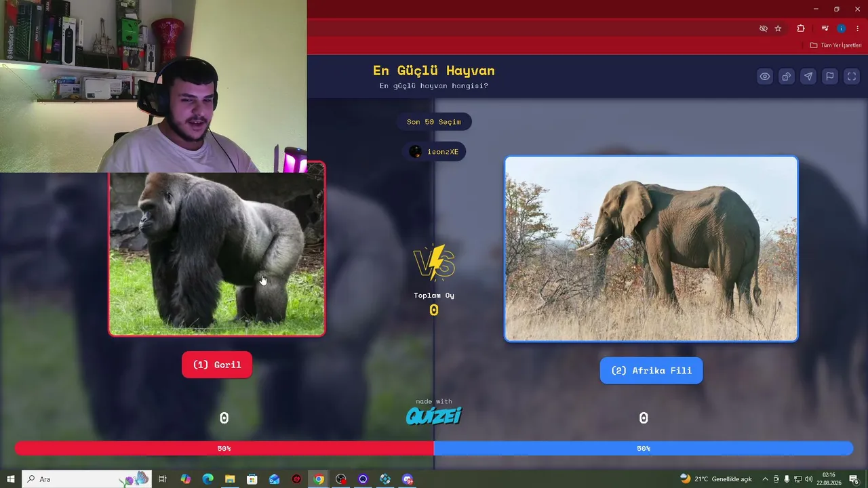The width and height of the screenshot is (868, 488).
Task: Click the flag report icon
Action: (x=830, y=77)
